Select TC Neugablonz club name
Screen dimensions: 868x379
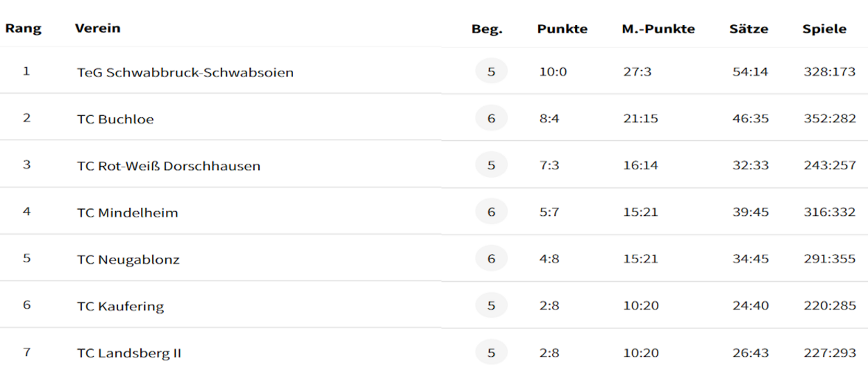(x=128, y=260)
